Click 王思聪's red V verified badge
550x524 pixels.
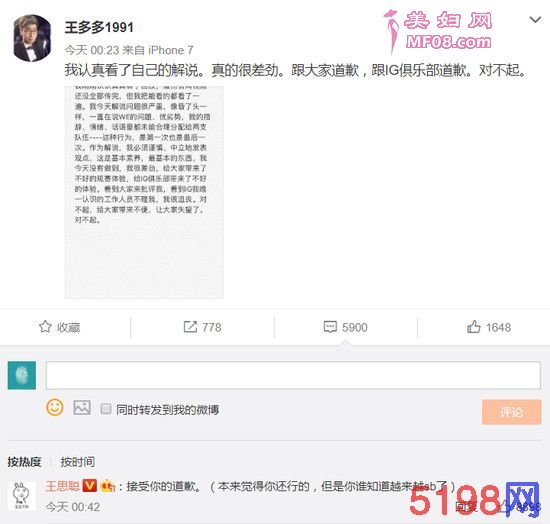pos(89,486)
